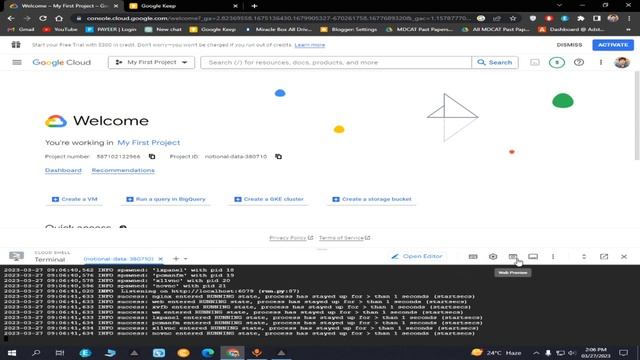Go to the browser home page

point(59,18)
